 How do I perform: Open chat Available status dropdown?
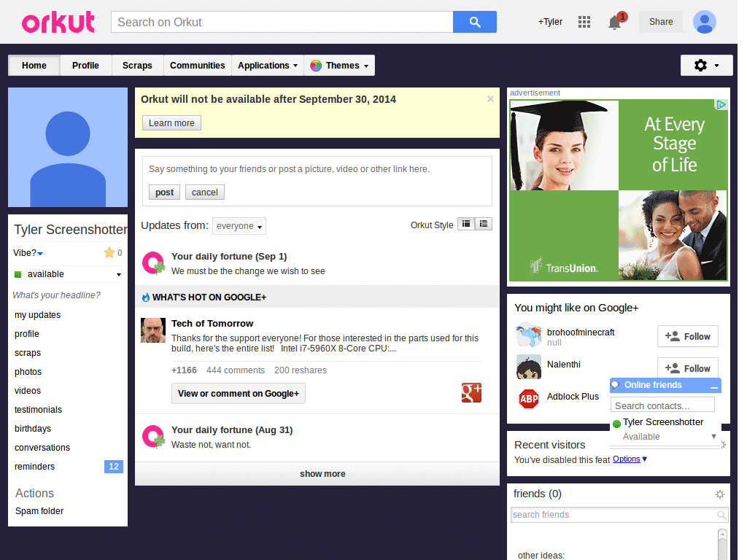[x=713, y=436]
